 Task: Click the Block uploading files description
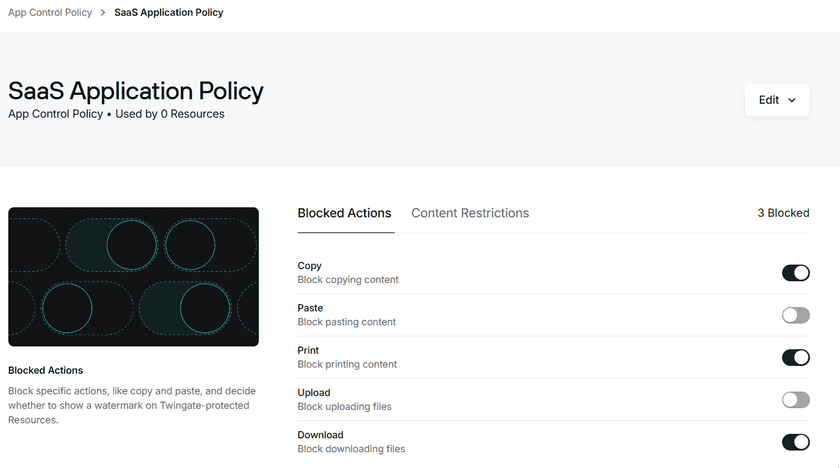(344, 407)
